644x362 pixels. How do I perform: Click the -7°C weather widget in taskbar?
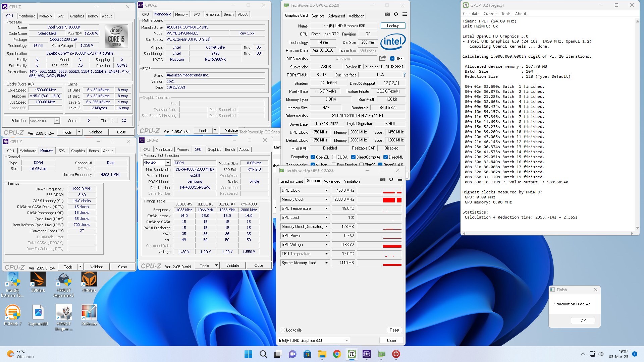coord(21,354)
